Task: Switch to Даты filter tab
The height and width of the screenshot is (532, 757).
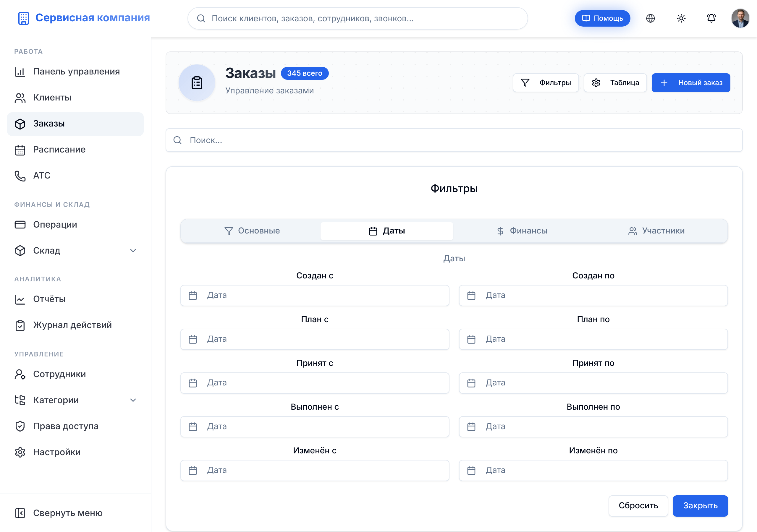Action: 387,231
